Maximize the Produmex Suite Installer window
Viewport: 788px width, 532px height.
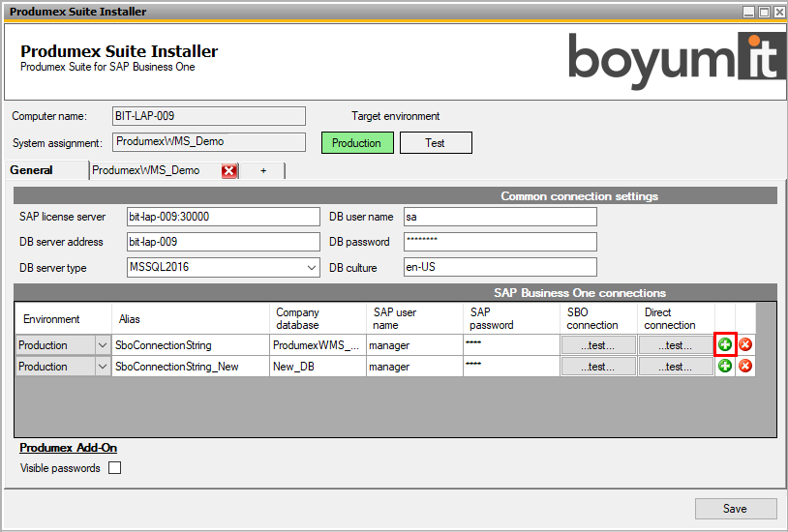764,12
